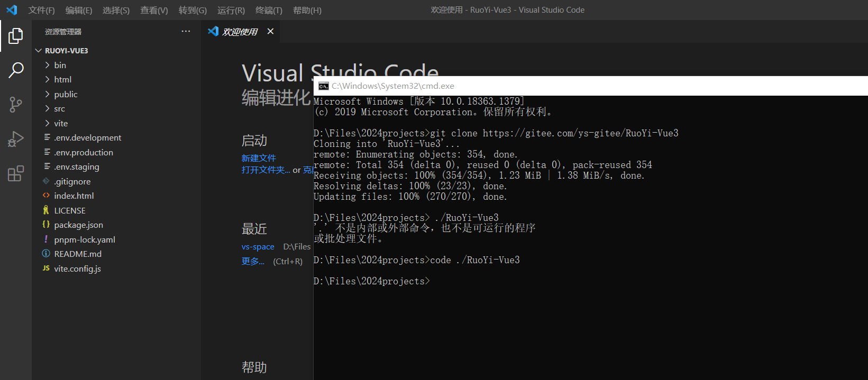The width and height of the screenshot is (868, 380).
Task: Click the git clone command line in cmd
Action: coord(496,133)
